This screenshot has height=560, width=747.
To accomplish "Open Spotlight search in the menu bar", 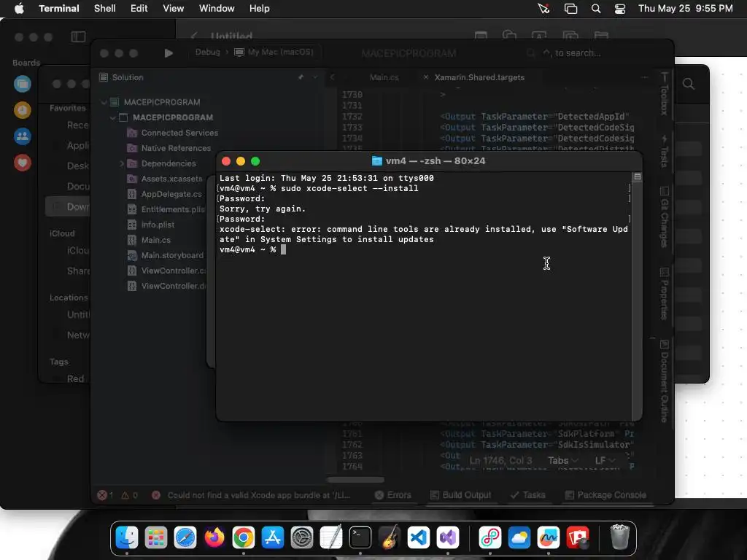I will pos(596,9).
